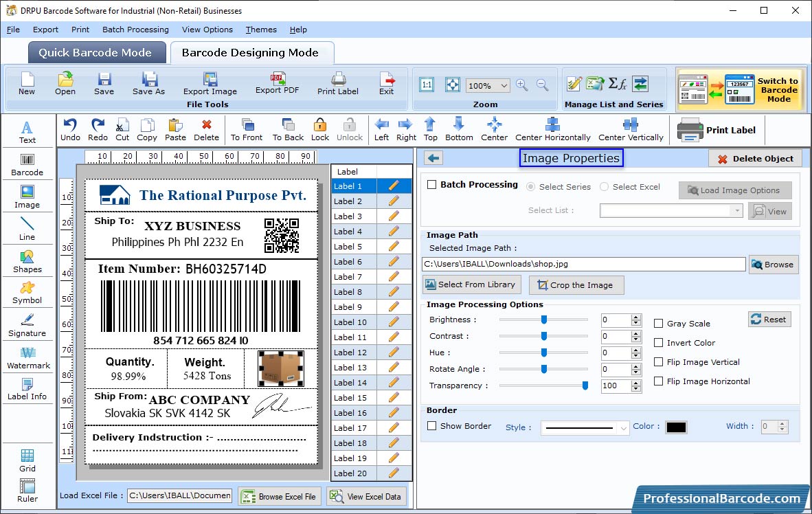Cut the selected object
This screenshot has height=514, width=812.
[122, 130]
